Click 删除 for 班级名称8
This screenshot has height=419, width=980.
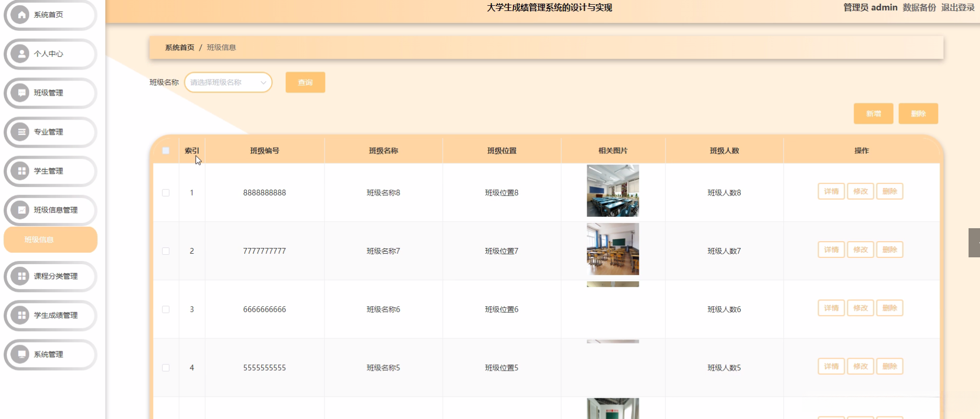click(889, 191)
